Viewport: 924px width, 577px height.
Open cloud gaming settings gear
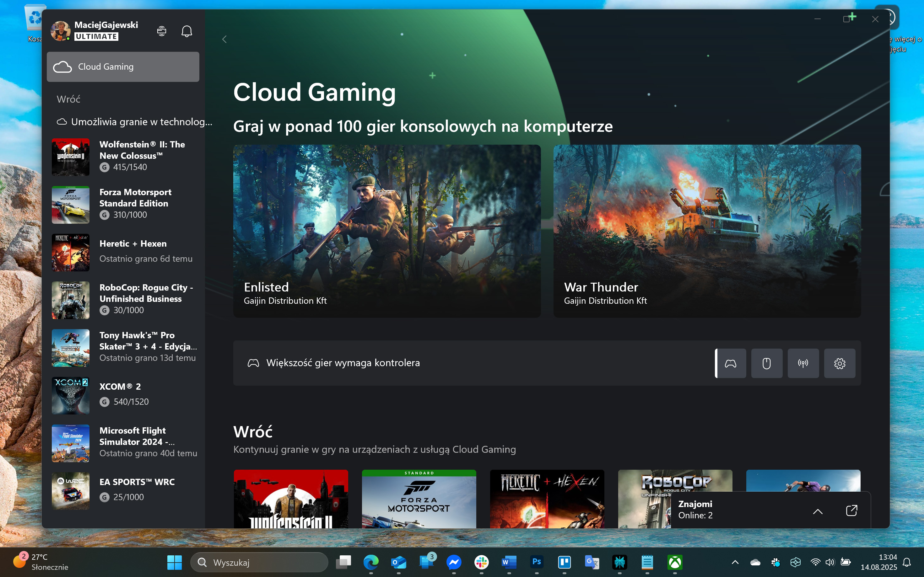(x=839, y=363)
